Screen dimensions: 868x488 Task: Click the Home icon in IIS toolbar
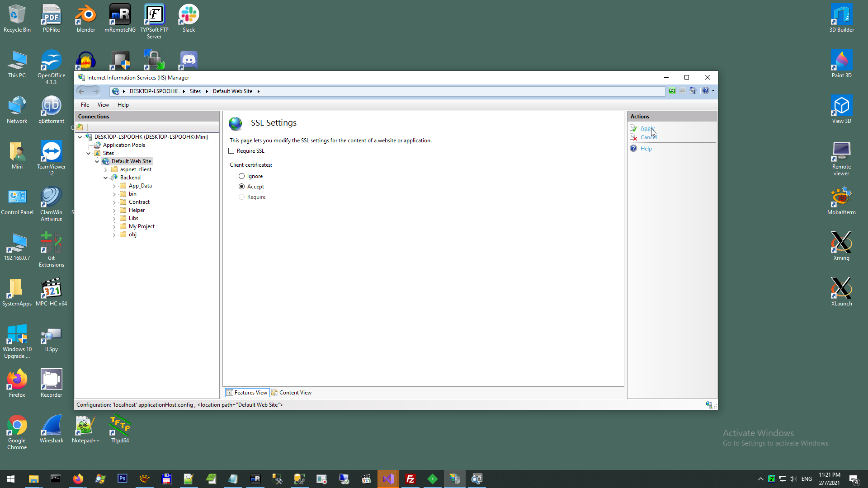[693, 91]
